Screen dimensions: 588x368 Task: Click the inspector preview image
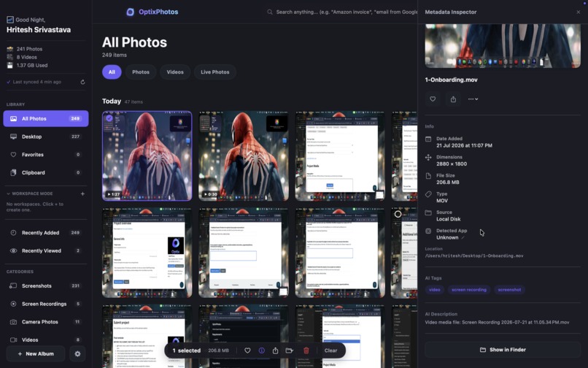(x=503, y=46)
